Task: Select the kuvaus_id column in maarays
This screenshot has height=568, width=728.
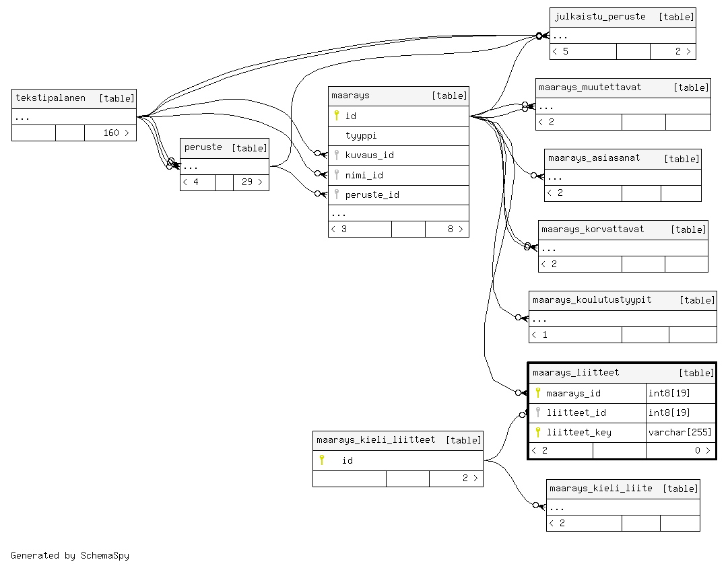Action: (399, 155)
